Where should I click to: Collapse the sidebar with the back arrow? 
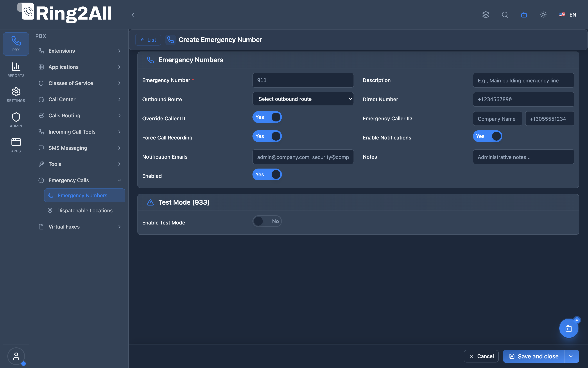[x=133, y=15]
